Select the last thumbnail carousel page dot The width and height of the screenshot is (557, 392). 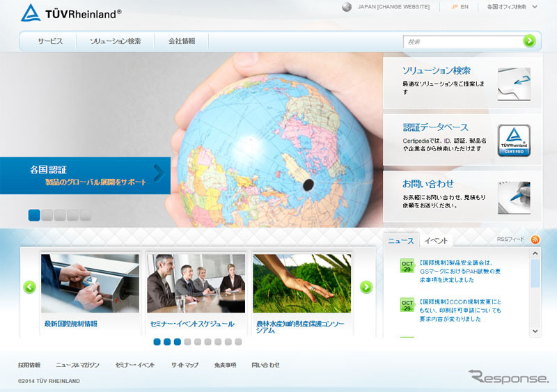pyautogui.click(x=238, y=342)
